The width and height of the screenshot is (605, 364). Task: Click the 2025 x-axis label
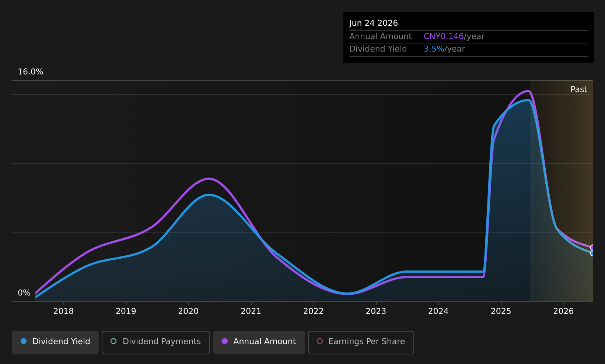(501, 311)
